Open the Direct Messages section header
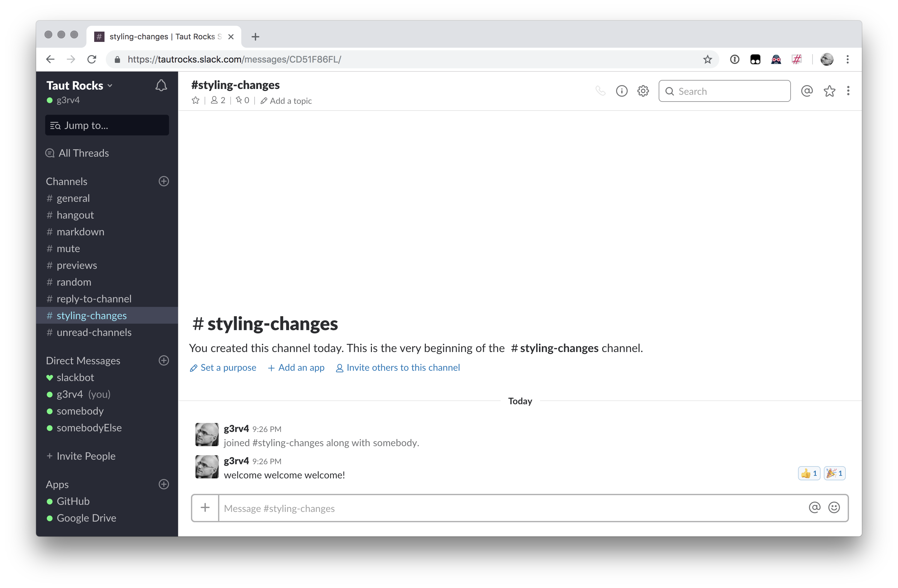Image resolution: width=898 pixels, height=588 pixels. coord(83,361)
